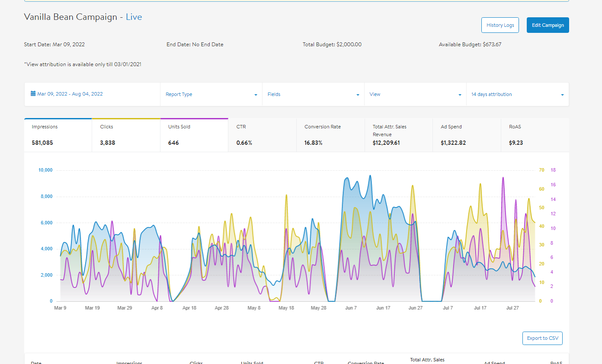This screenshot has height=364, width=602.
Task: Click the Total Budget: $2,000.00 text
Action: click(x=332, y=45)
